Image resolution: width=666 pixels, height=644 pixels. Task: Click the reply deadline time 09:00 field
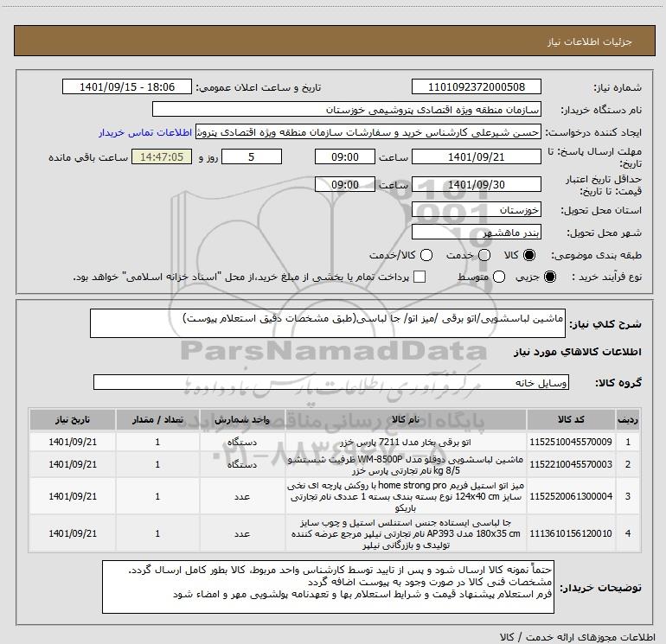(x=345, y=157)
